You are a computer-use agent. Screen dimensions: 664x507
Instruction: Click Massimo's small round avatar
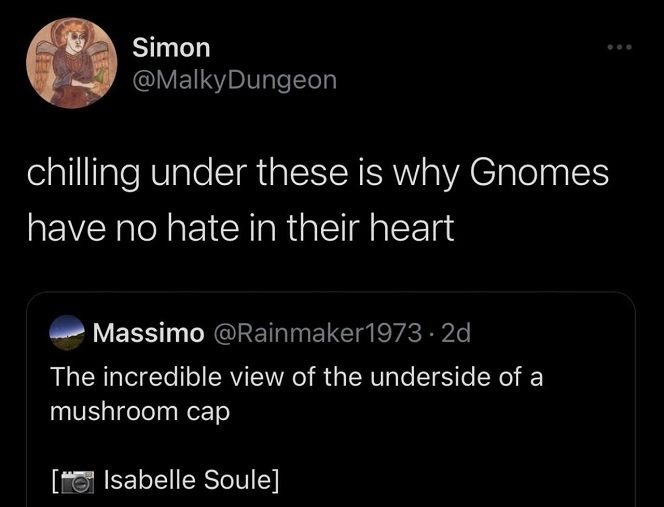66,333
